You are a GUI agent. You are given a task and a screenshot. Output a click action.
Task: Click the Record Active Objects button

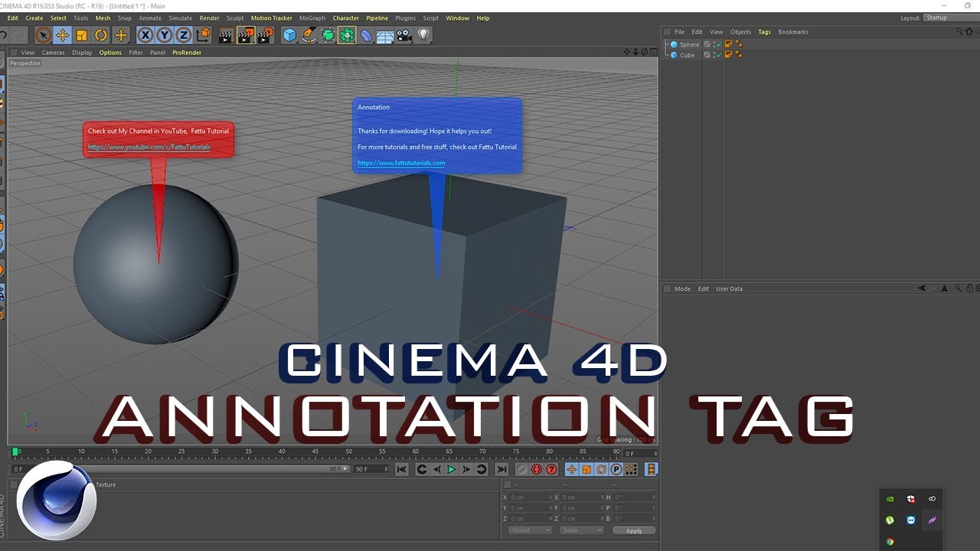point(521,469)
